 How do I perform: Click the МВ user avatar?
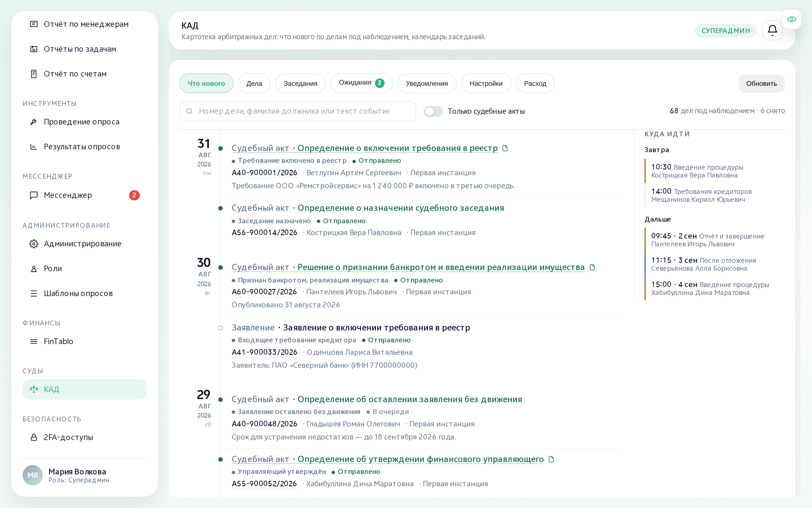point(32,475)
